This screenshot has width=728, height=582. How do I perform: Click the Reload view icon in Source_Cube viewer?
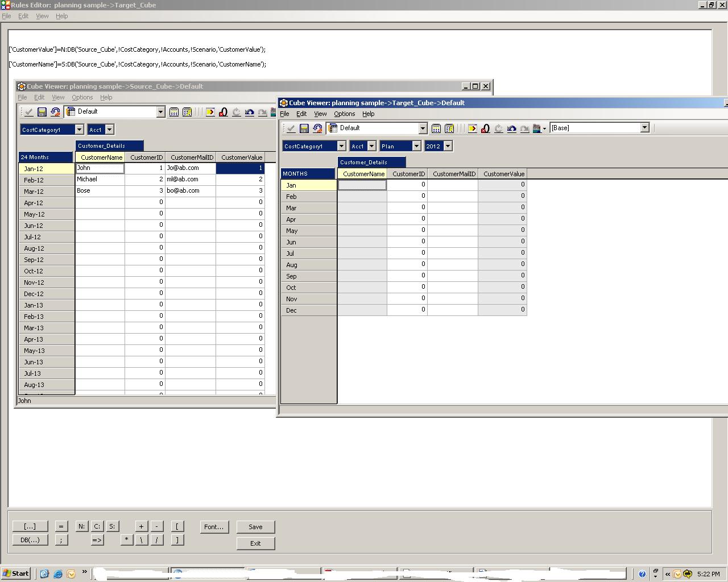(x=55, y=112)
